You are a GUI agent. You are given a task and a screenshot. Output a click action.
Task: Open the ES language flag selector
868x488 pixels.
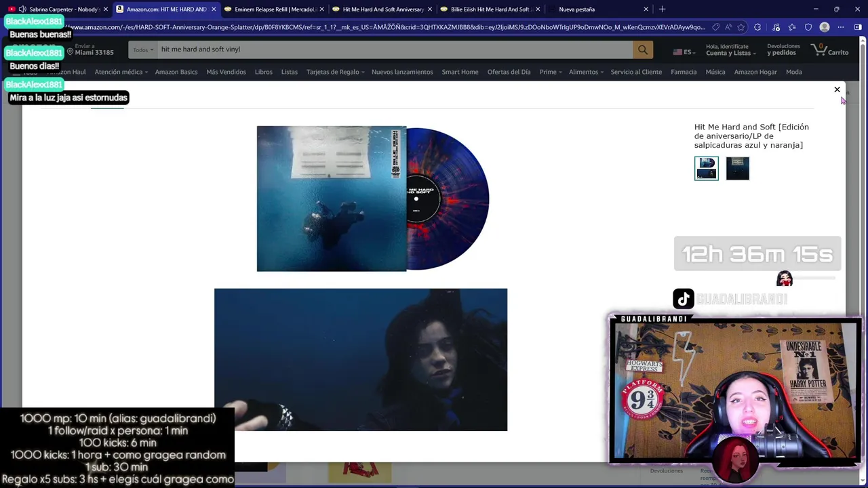pyautogui.click(x=684, y=52)
